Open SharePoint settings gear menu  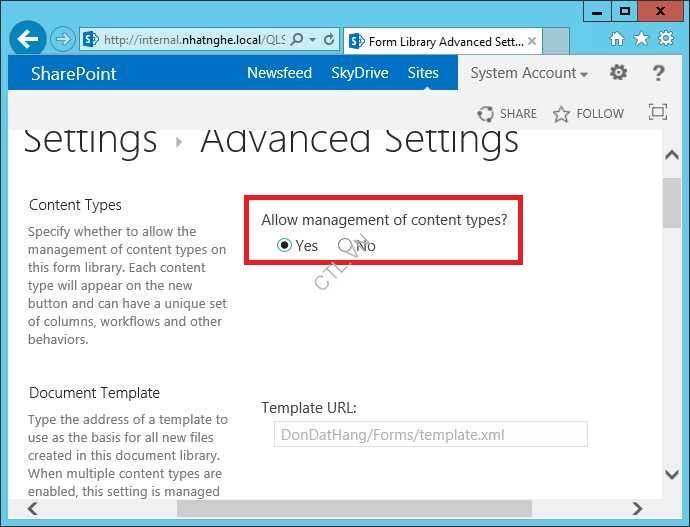619,73
